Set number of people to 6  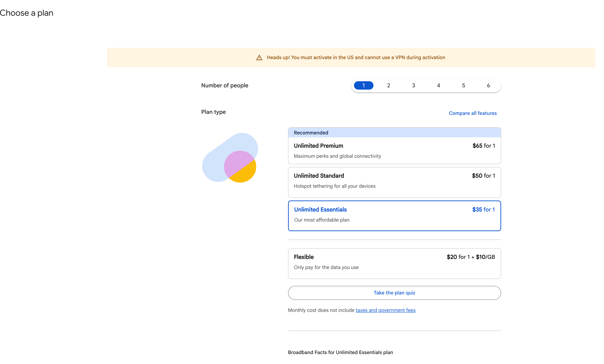(488, 85)
